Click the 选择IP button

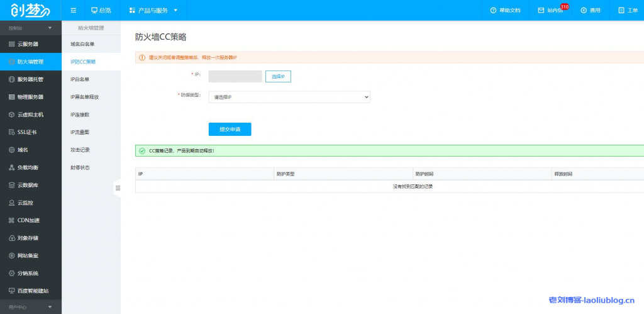(x=278, y=76)
